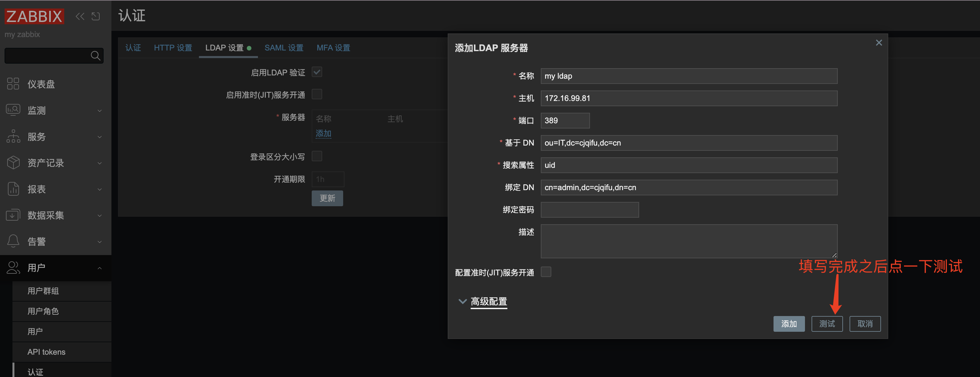
Task: Toggle 启用LDAP 验证 checkbox
Action: 317,72
